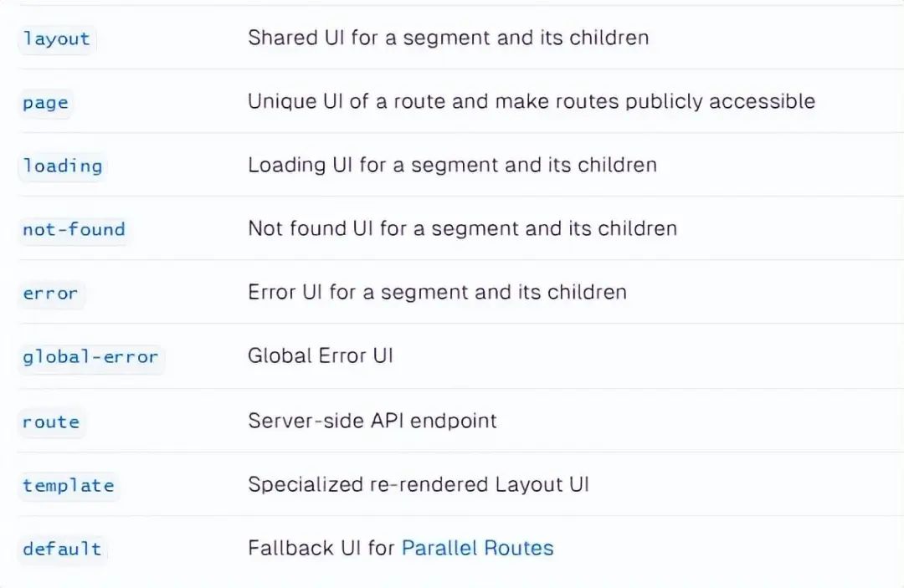Screen dimensions: 904x588
Task: Click the error code badge
Action: coord(50,294)
